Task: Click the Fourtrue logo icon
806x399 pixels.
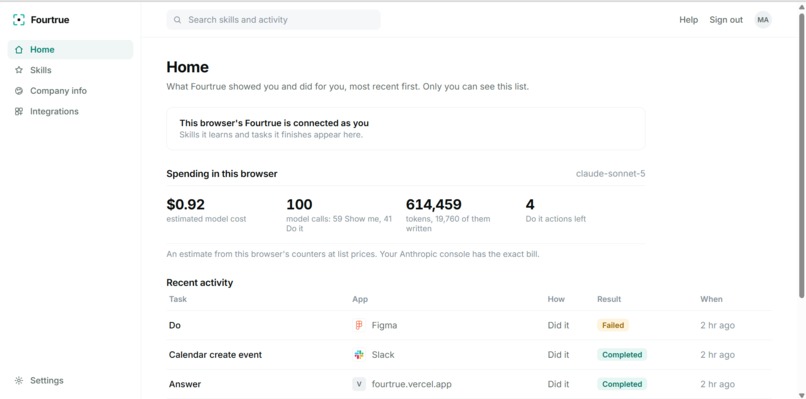Action: (19, 20)
